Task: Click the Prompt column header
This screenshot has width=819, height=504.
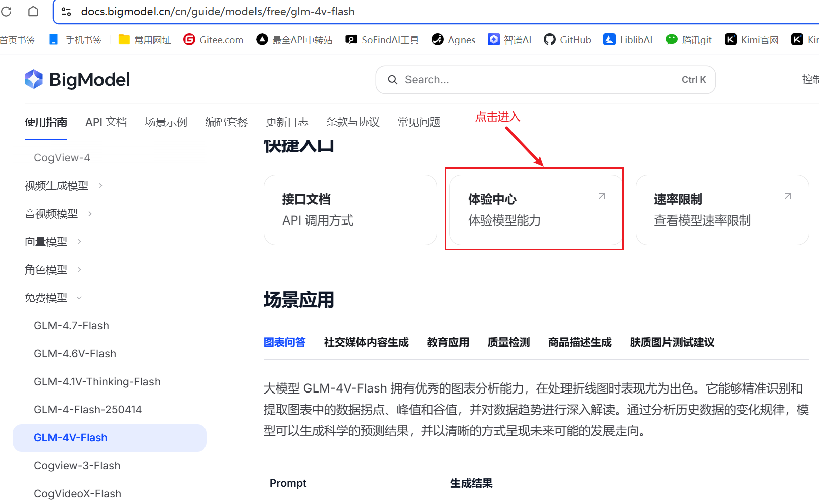Action: (x=288, y=483)
